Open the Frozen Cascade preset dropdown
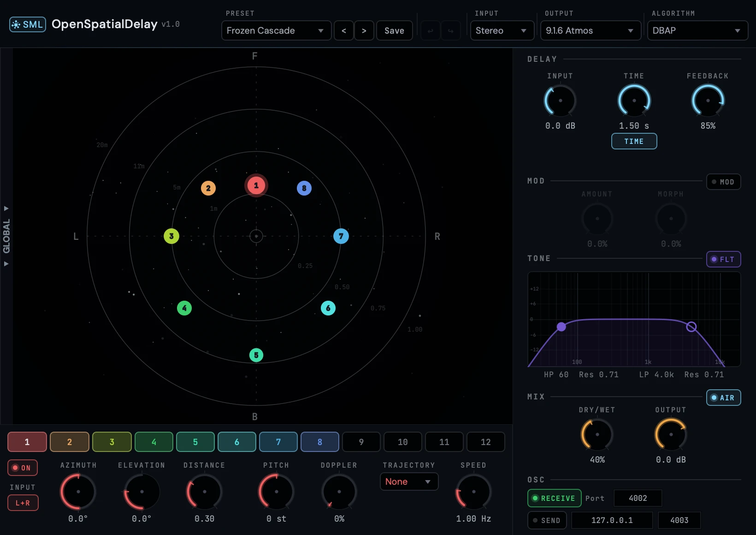This screenshot has width=756, height=535. 276,30
